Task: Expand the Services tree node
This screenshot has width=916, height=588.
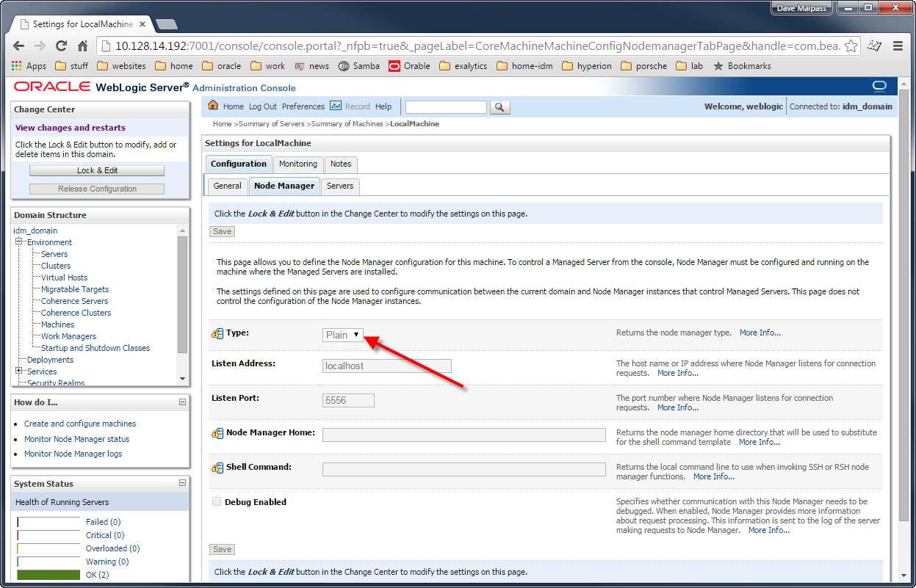Action: point(18,371)
